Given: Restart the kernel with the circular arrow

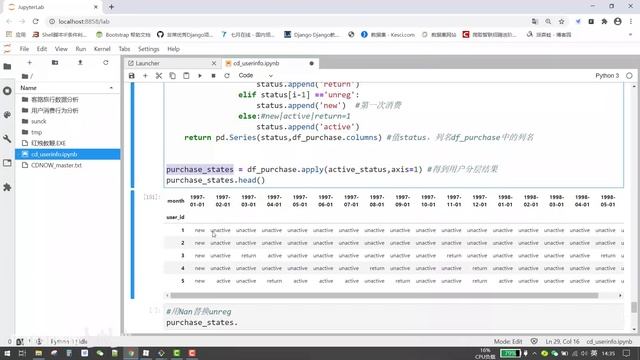Looking at the screenshot, I should tap(227, 76).
